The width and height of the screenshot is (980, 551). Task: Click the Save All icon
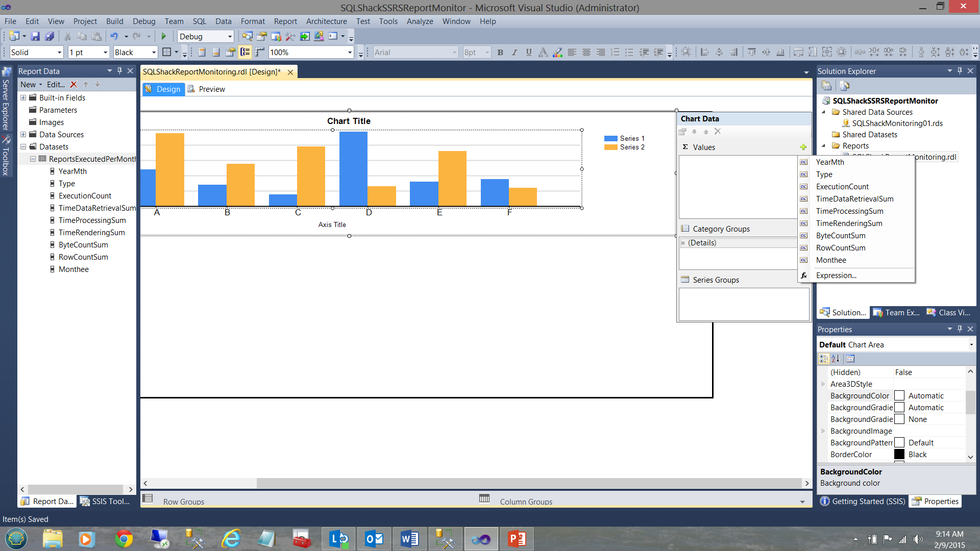(x=50, y=36)
